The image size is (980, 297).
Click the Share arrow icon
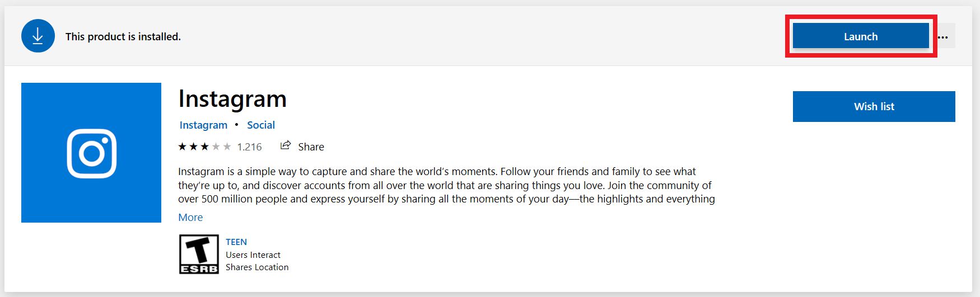(x=286, y=145)
